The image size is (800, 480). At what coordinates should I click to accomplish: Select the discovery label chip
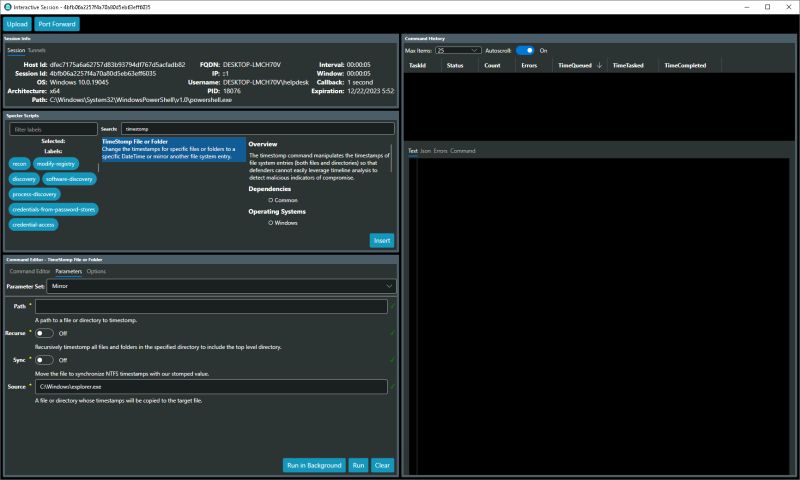click(24, 179)
